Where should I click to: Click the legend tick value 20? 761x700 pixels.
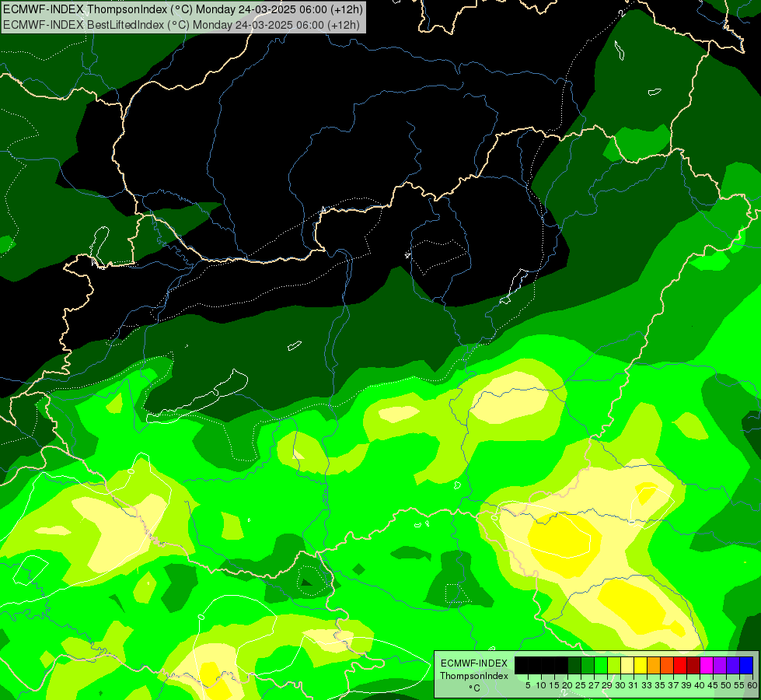568,685
